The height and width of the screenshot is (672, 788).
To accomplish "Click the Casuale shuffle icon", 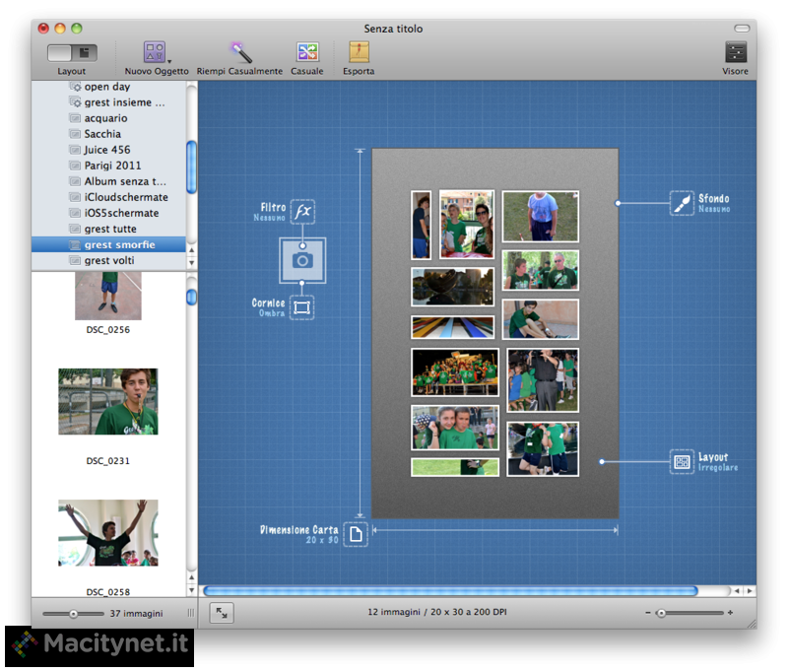I will pos(307,52).
